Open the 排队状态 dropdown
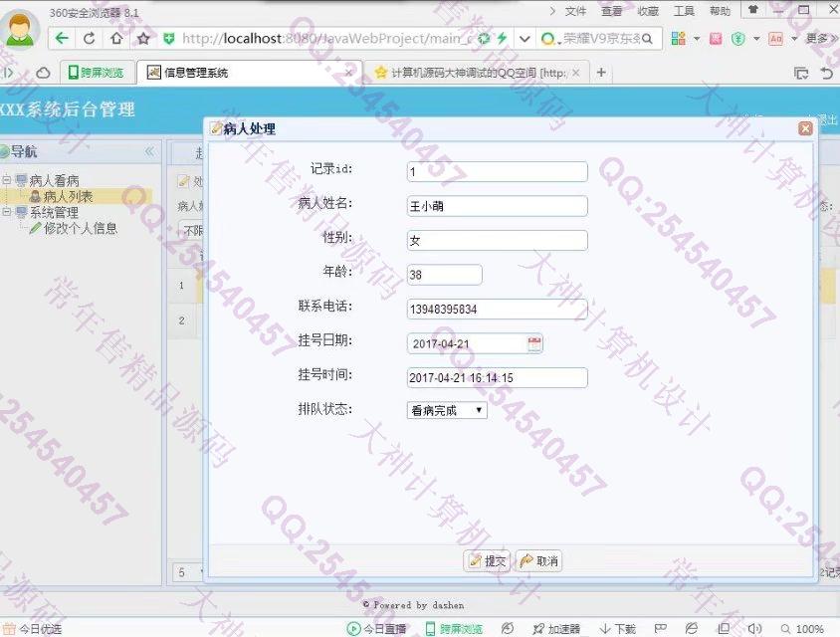 pos(447,409)
